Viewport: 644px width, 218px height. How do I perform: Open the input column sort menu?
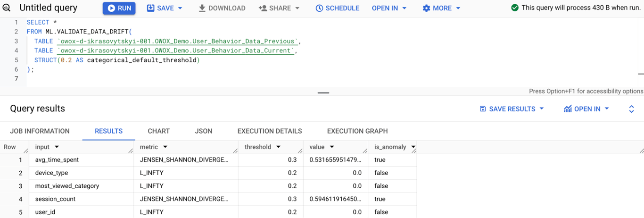pos(57,147)
